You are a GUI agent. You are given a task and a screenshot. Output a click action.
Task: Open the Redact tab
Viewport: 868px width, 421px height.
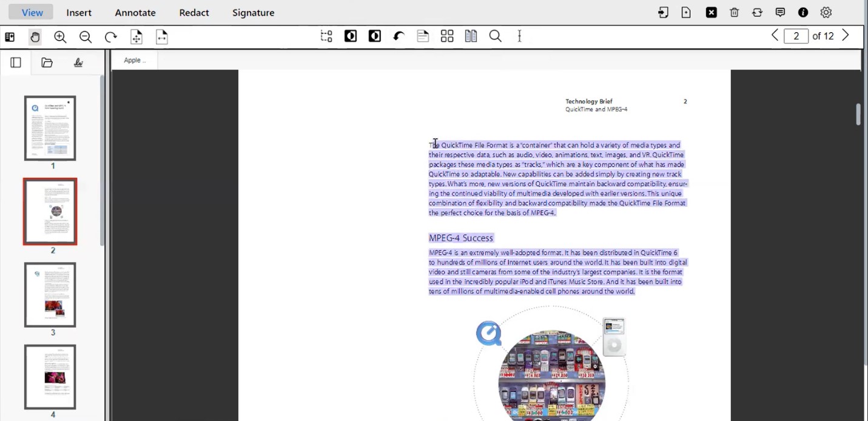tap(194, 12)
